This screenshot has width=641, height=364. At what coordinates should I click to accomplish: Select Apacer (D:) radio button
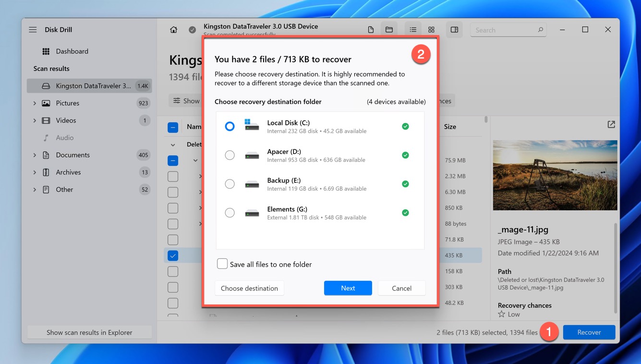pos(230,155)
